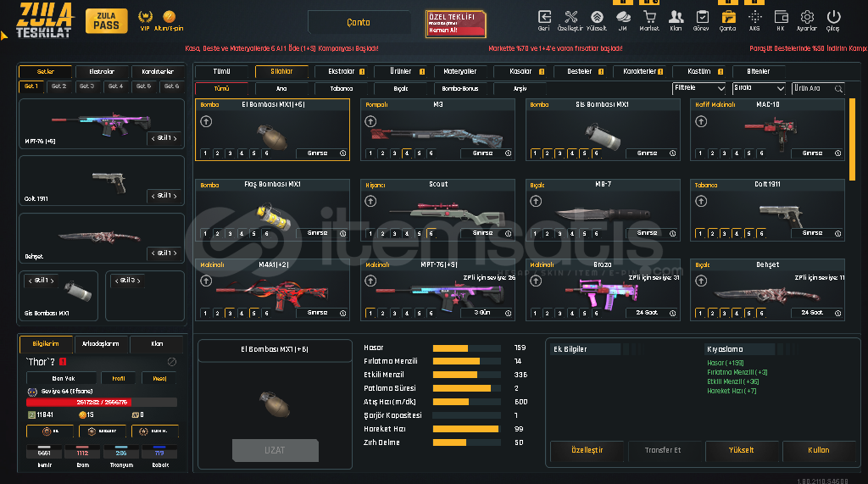The width and height of the screenshot is (868, 484).
Task: Select the Ana weapon filter
Action: click(281, 89)
